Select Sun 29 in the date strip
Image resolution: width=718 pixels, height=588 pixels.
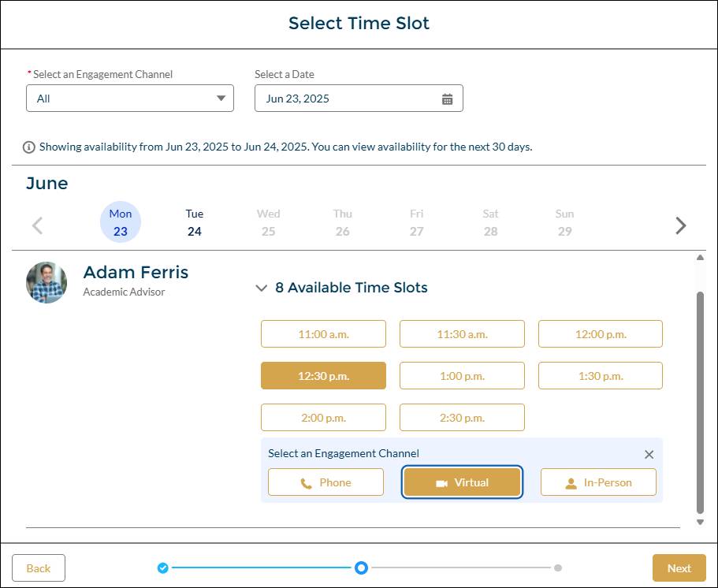(564, 222)
